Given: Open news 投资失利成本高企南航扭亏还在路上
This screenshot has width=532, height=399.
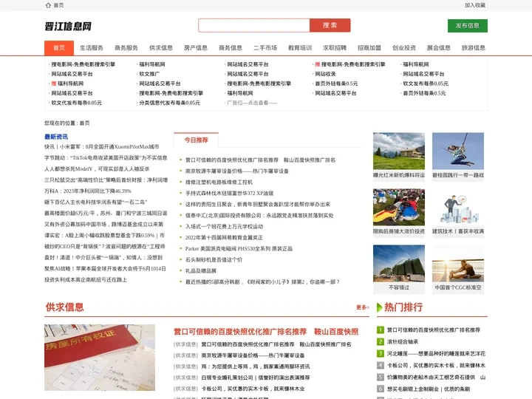Looking at the screenshot, I should [86, 280].
